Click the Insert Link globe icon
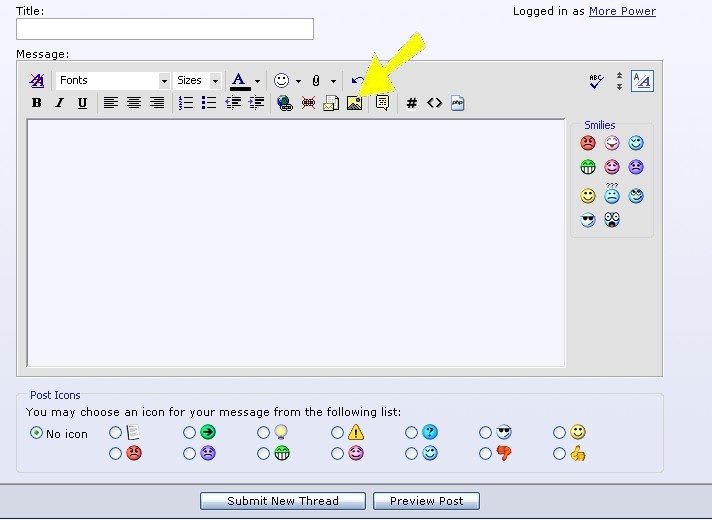 click(284, 103)
